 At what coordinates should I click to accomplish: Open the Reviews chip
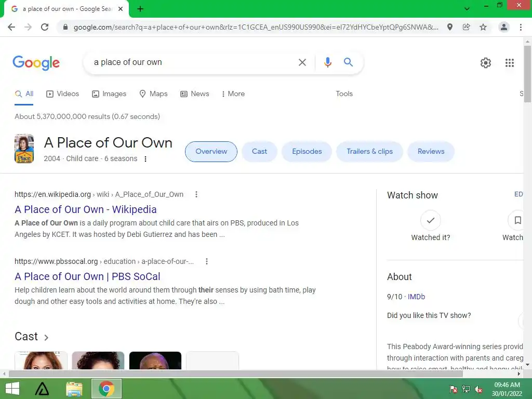[431, 151]
